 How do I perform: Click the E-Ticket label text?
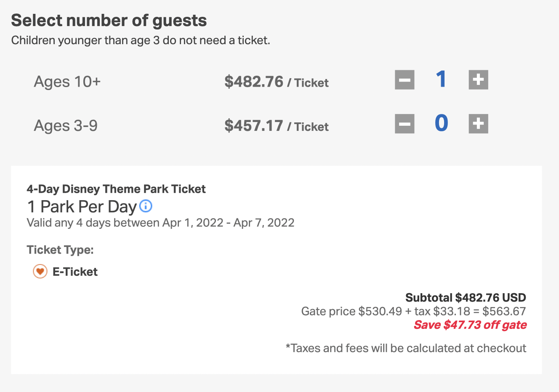[75, 272]
